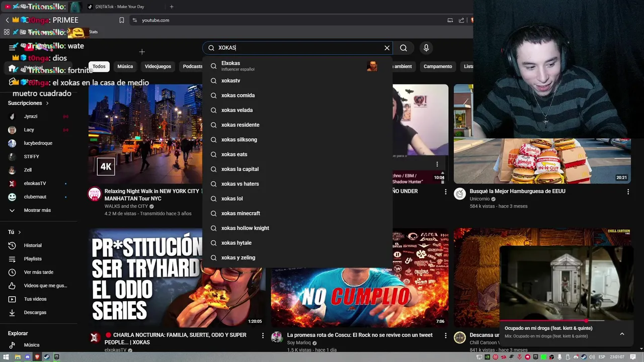Select the xokas hytale suggestion
644x362 pixels.
click(297, 243)
